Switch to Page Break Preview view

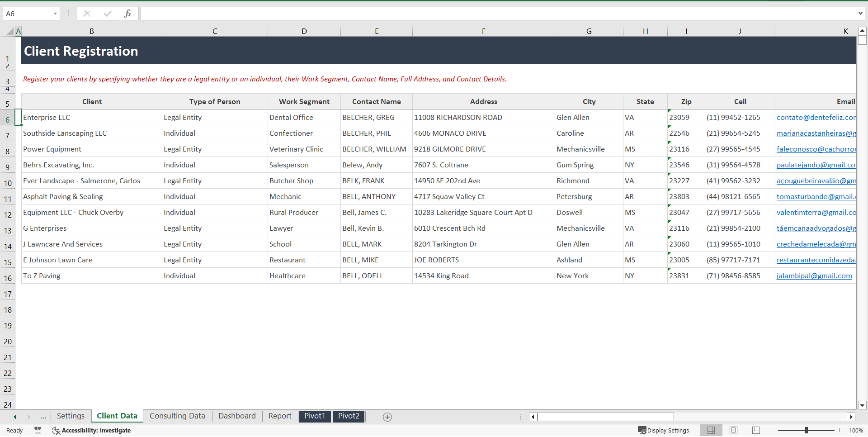coord(756,430)
